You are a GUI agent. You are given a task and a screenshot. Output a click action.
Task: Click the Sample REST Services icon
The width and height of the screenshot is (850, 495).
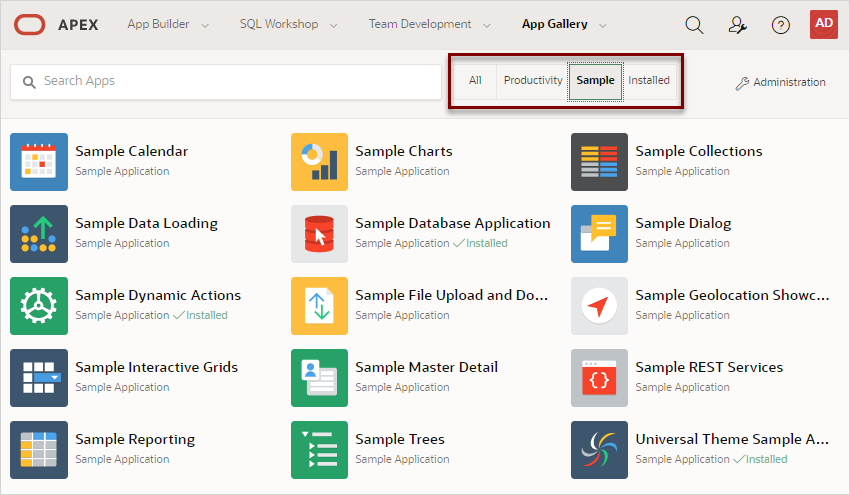pyautogui.click(x=599, y=378)
